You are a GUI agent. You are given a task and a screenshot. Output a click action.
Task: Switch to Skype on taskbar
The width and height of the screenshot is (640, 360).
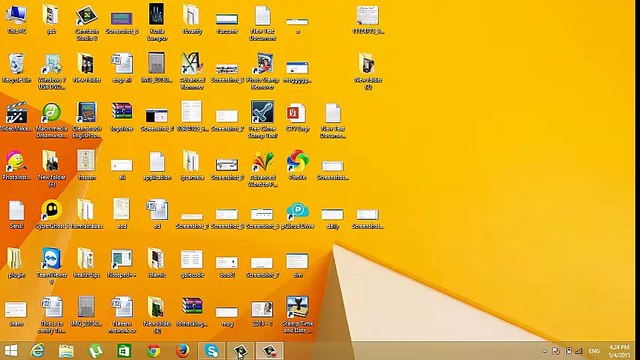pyautogui.click(x=211, y=351)
